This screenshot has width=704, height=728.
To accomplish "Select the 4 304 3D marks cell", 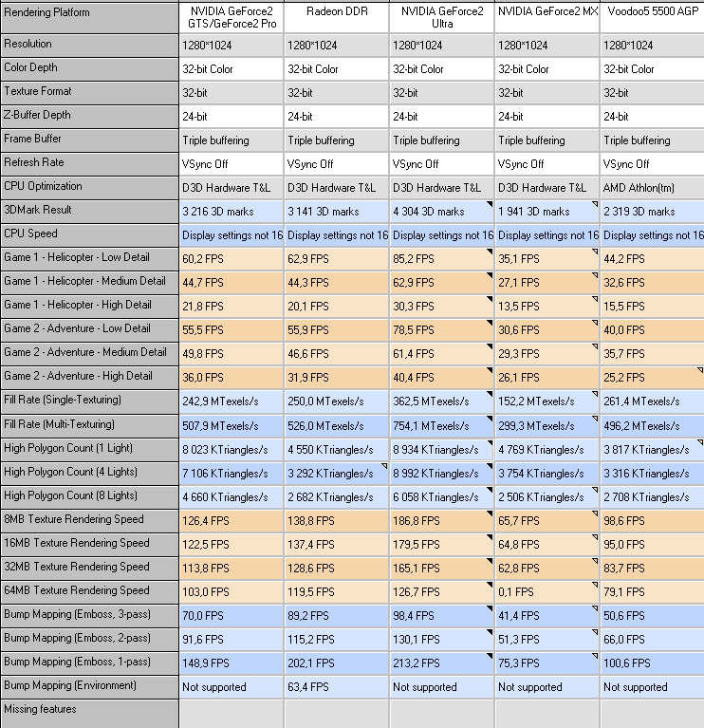I will pos(441,212).
